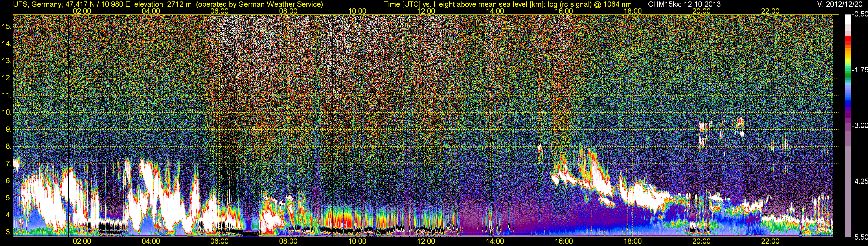Click the 08:00 label on bottom time axis
This screenshot has height=246, width=868.
coord(288,241)
